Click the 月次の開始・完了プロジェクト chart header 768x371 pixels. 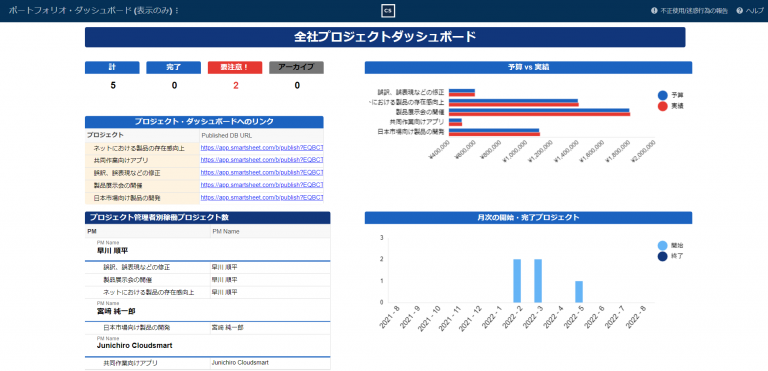click(x=528, y=218)
